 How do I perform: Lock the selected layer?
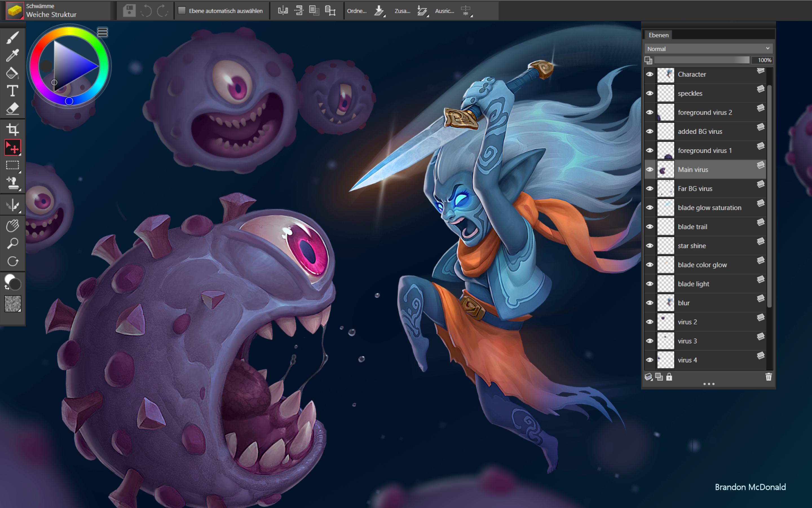[x=669, y=377]
